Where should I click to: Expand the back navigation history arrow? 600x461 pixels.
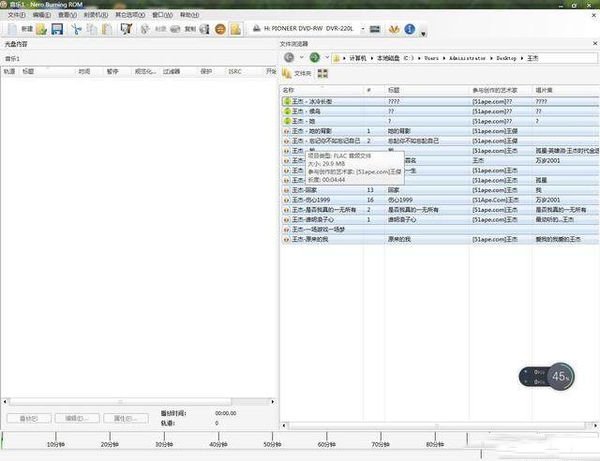302,57
